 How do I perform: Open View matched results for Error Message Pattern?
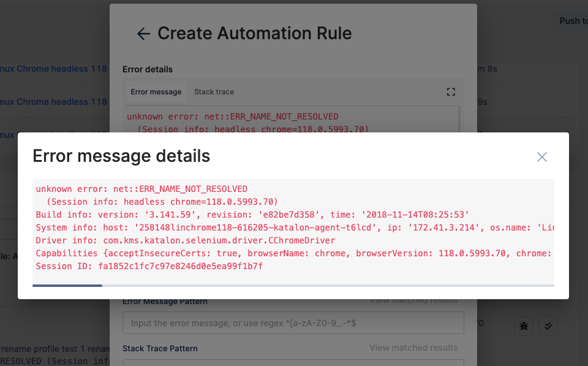tap(413, 300)
